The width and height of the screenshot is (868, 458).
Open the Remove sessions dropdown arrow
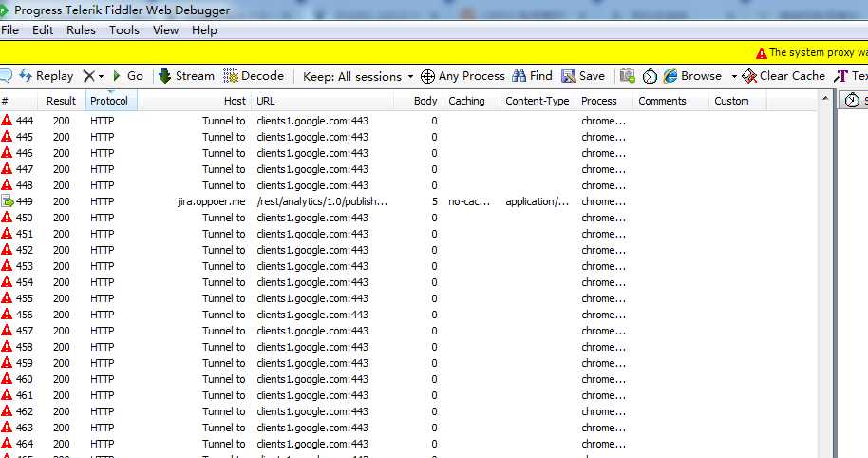point(101,76)
